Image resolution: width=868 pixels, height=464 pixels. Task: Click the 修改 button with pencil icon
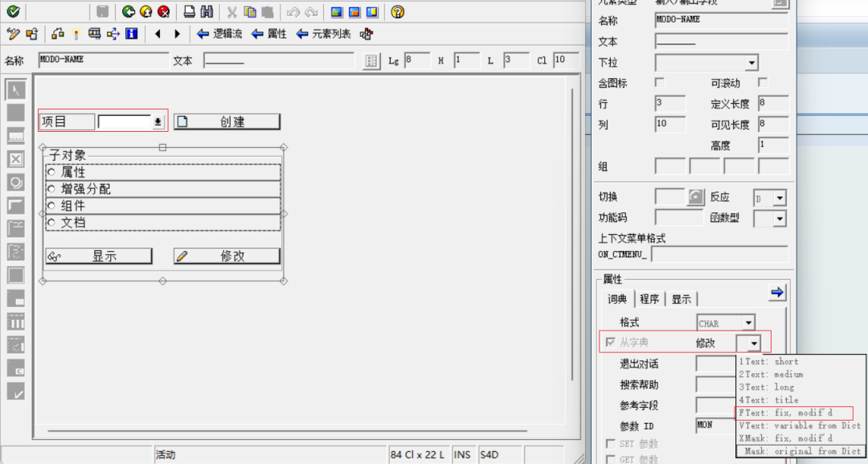[227, 256]
